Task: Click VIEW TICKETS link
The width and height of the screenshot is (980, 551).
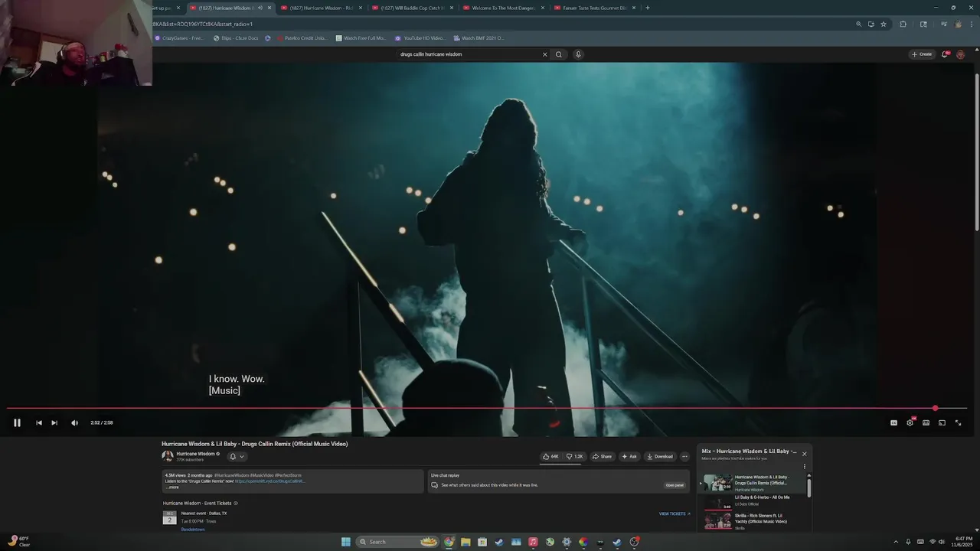Action: tap(675, 514)
